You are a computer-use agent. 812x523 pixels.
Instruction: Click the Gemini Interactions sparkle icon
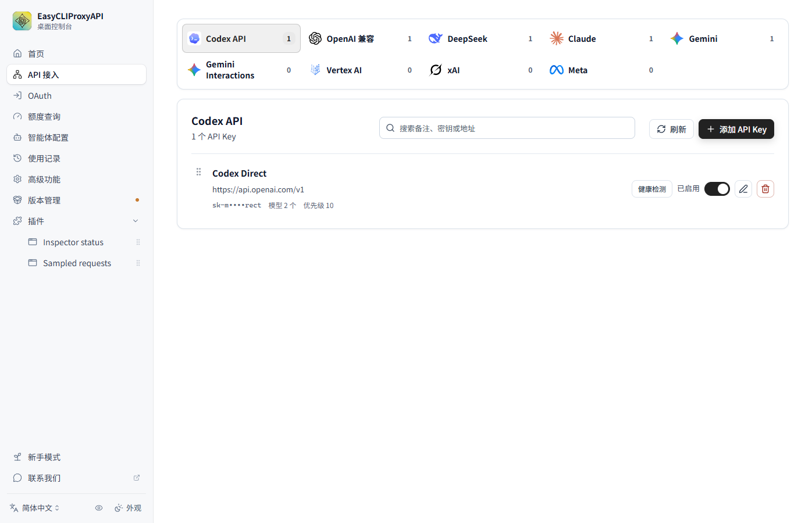(x=194, y=70)
